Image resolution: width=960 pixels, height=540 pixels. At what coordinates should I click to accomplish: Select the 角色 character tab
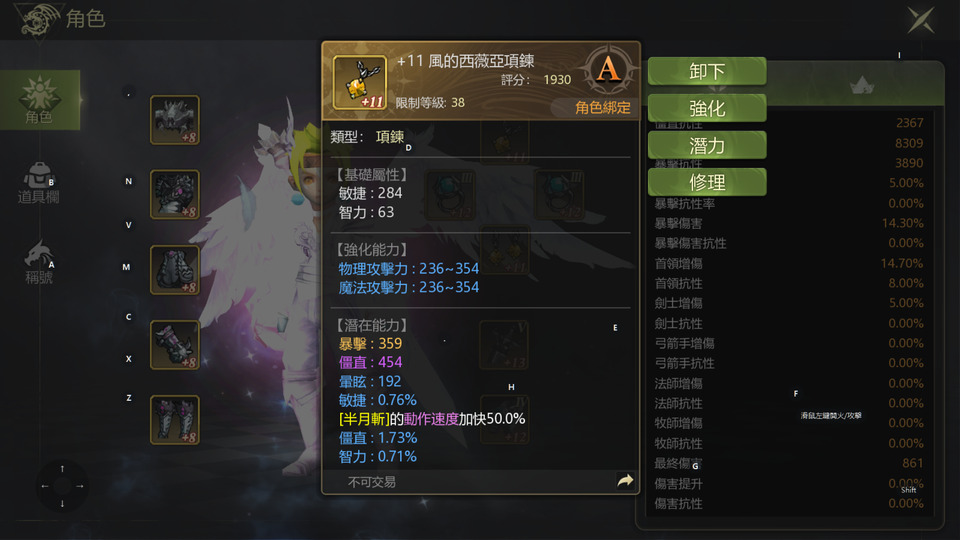coord(40,100)
